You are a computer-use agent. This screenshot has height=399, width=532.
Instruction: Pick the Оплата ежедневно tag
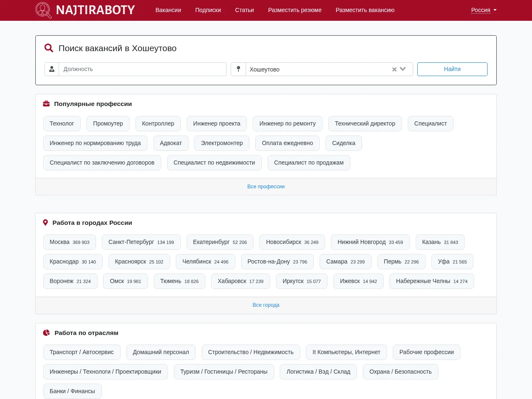pyautogui.click(x=288, y=143)
